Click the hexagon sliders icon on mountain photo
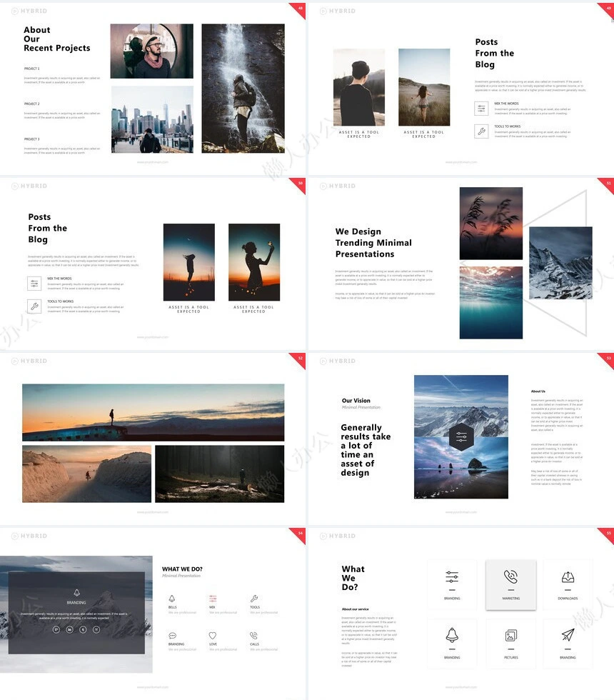 pyautogui.click(x=461, y=436)
